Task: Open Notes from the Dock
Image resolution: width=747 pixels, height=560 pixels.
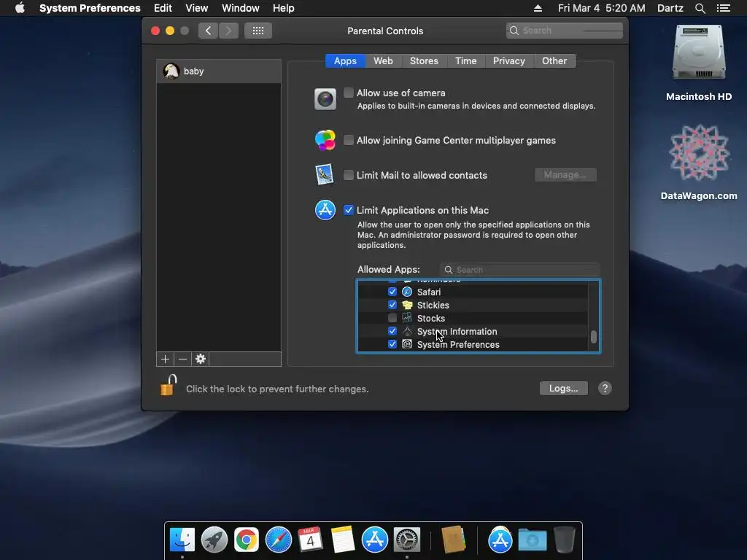Action: coord(343,540)
